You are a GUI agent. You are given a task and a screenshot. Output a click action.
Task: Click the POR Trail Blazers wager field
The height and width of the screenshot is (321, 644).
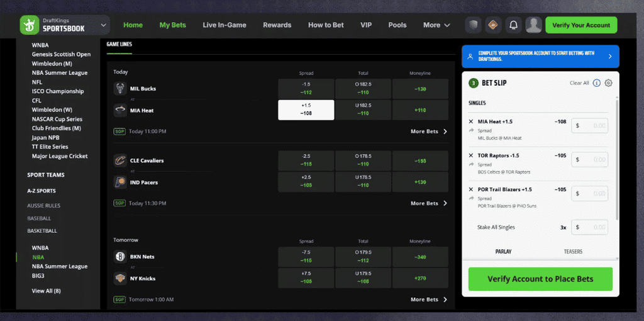(x=590, y=194)
